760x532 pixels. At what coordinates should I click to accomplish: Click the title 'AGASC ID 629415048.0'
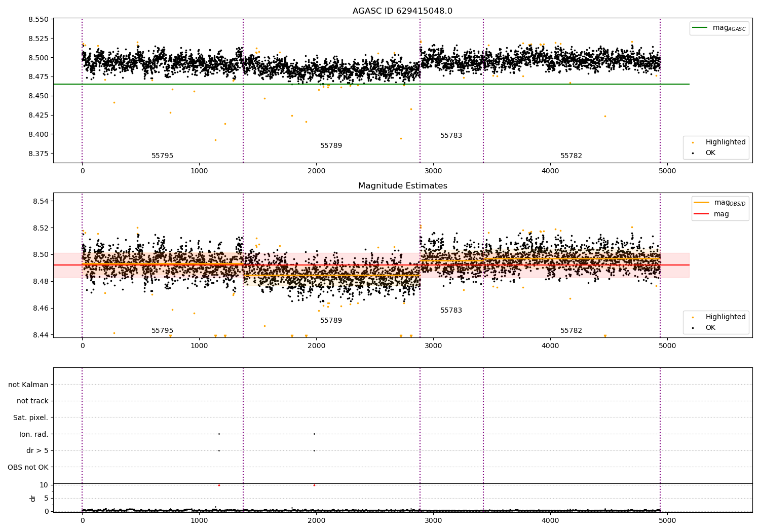pyautogui.click(x=402, y=11)
